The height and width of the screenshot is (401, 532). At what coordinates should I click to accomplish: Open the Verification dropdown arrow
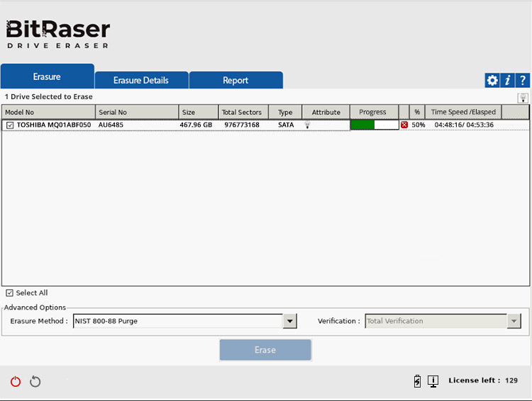tap(514, 321)
